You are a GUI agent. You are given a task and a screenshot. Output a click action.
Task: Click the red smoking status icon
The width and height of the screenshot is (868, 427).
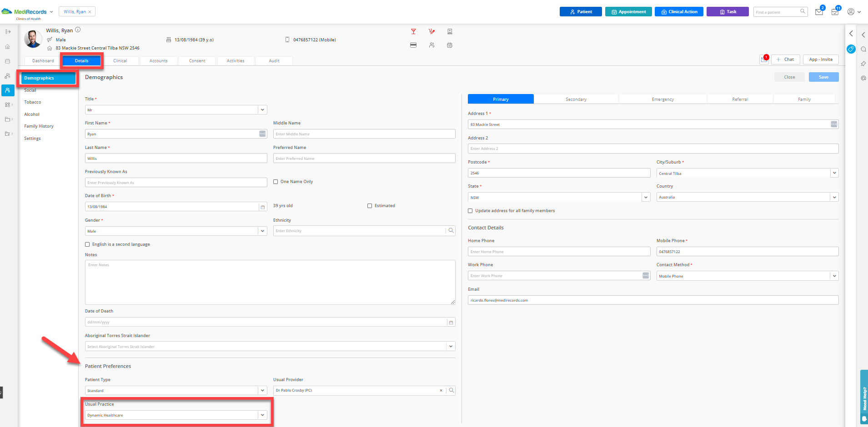[431, 31]
